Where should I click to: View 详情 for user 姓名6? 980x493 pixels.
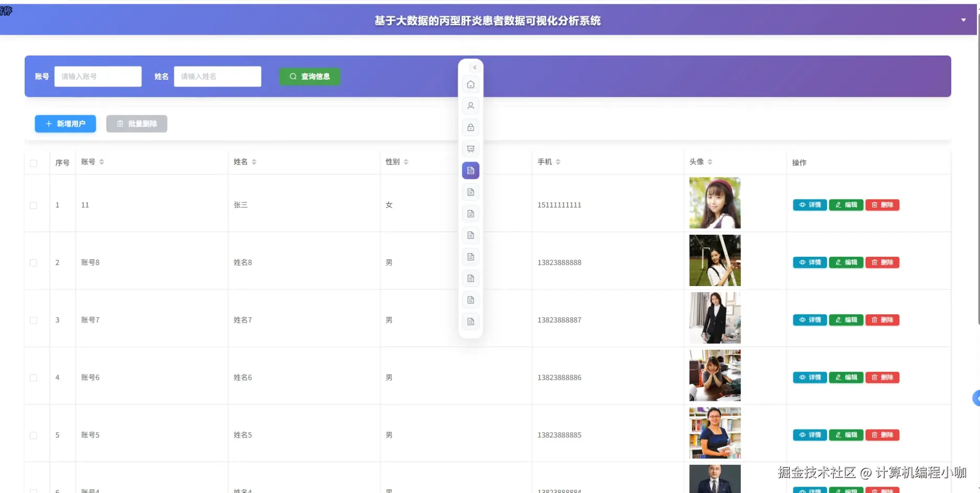810,377
